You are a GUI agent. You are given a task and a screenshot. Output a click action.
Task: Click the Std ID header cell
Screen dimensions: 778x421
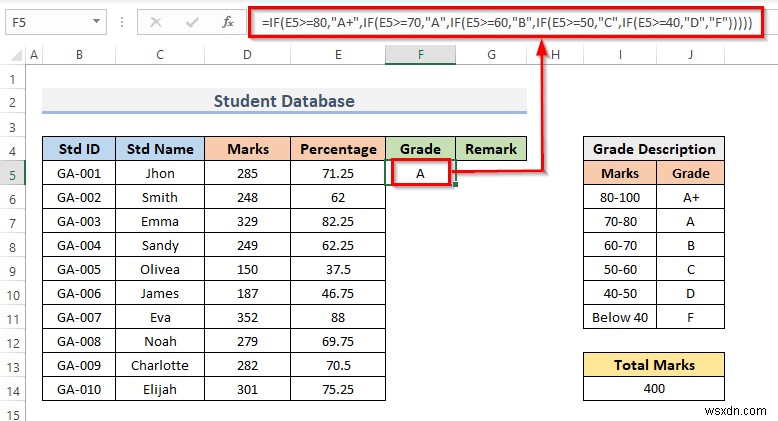click(79, 149)
